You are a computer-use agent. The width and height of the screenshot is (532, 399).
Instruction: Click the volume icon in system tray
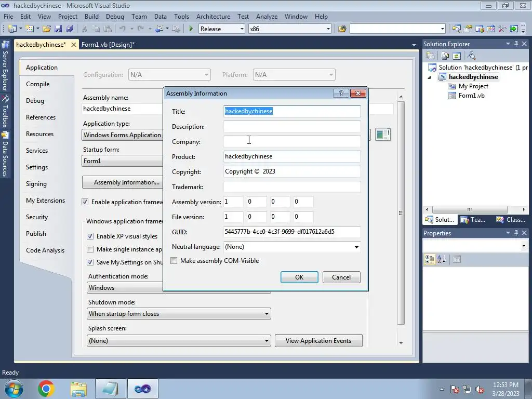click(x=480, y=390)
